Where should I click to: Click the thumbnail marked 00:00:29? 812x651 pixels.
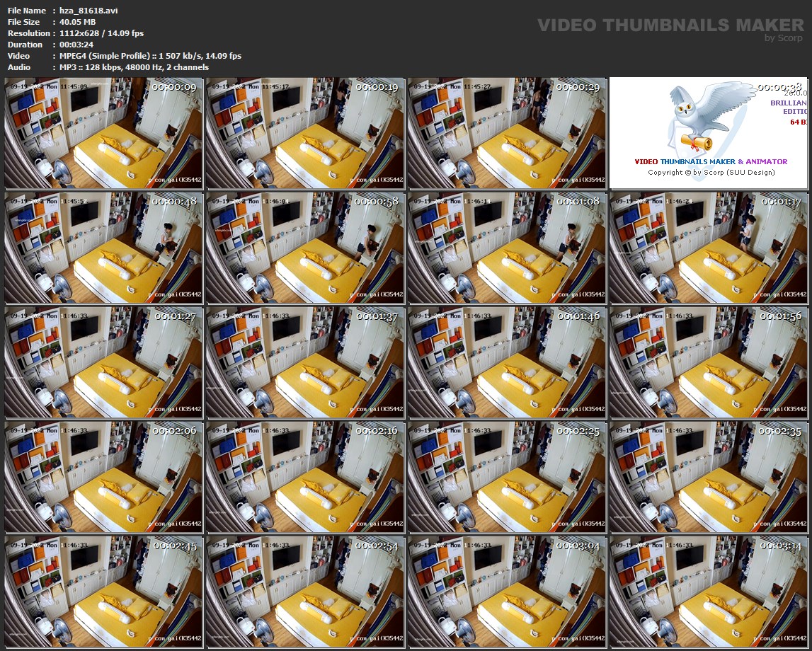pos(507,133)
